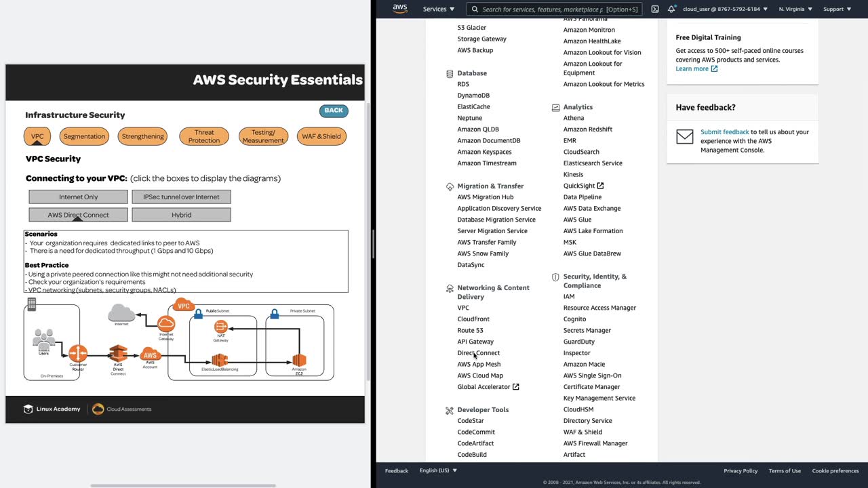Open the Submit feedback link
Image resolution: width=868 pixels, height=488 pixels.
click(725, 132)
